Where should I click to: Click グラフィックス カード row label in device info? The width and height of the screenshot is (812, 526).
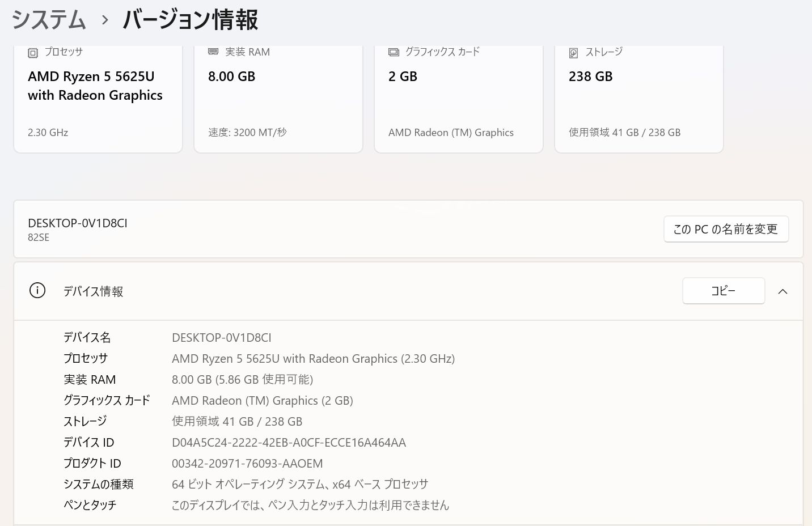pyautogui.click(x=107, y=401)
